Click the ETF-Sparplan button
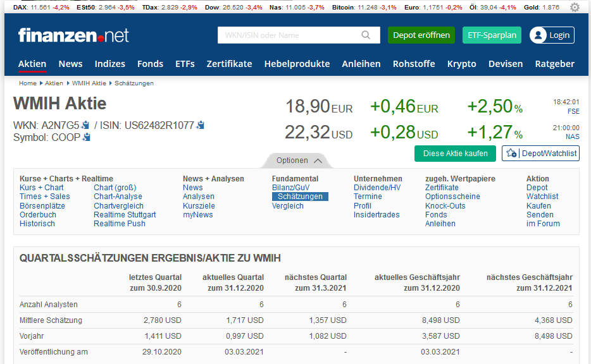Image resolution: width=591 pixels, height=364 pixels. 492,35
